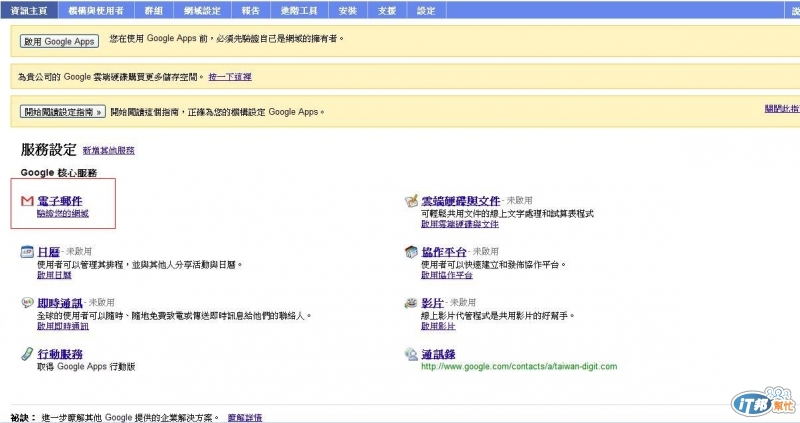Viewport: 800px width, 423px height.
Task: Click the calendar icon beside 日曆
Action: coord(27,252)
